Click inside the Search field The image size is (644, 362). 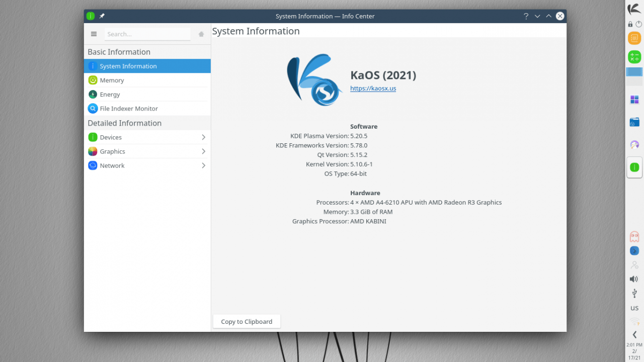pyautogui.click(x=147, y=34)
